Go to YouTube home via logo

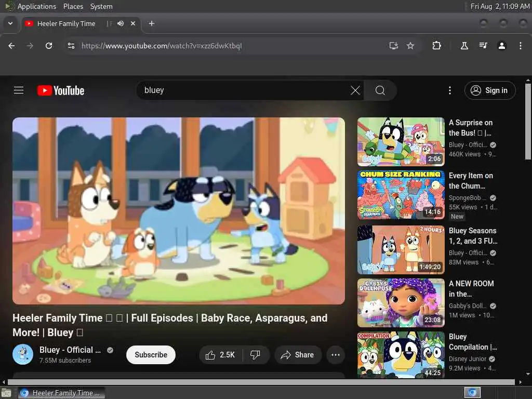click(61, 90)
